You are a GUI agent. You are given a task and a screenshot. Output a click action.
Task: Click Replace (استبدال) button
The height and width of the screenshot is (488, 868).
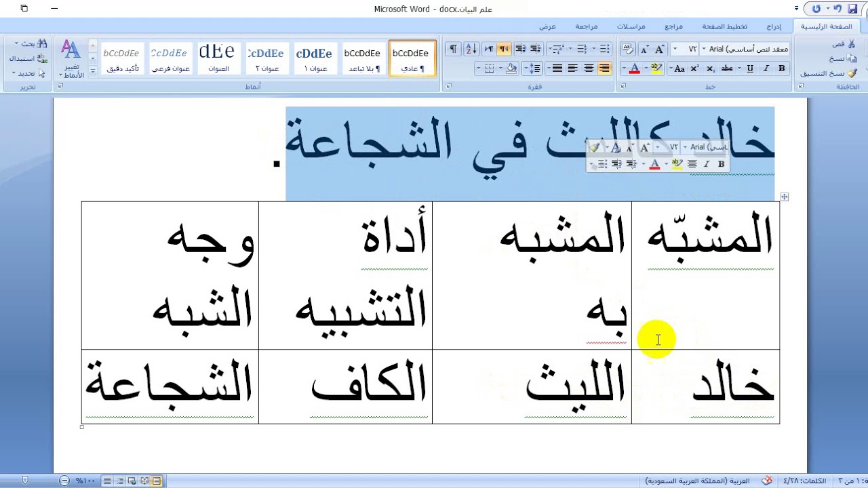pyautogui.click(x=28, y=59)
